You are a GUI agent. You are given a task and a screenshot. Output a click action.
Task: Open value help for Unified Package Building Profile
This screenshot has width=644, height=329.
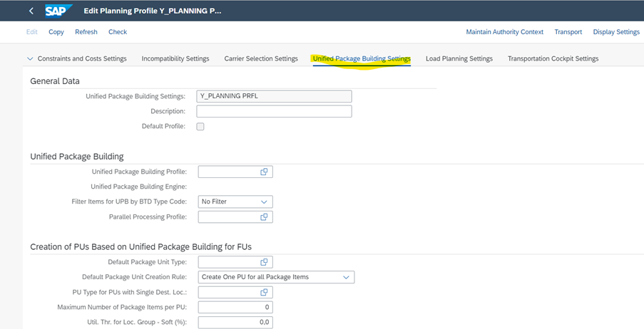point(264,172)
